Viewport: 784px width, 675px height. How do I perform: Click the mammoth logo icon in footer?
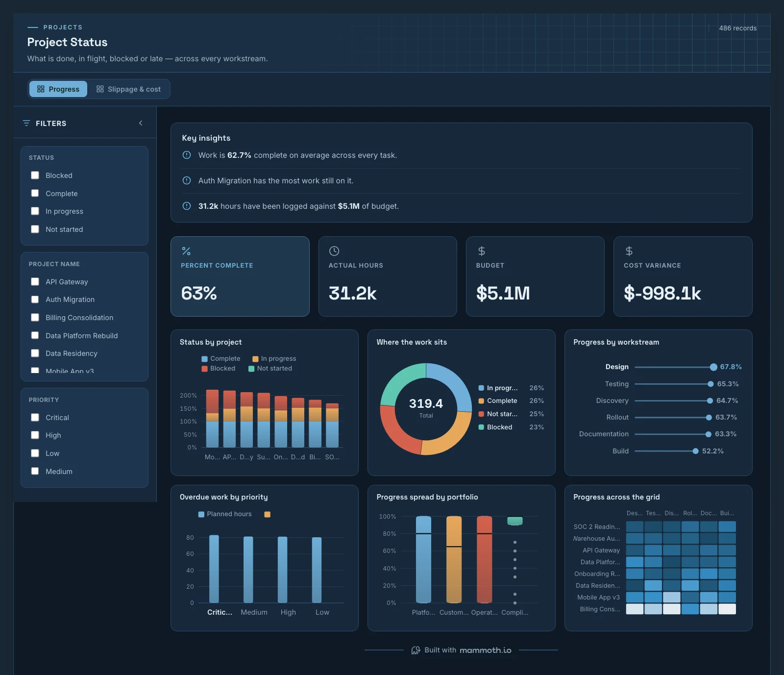point(416,650)
